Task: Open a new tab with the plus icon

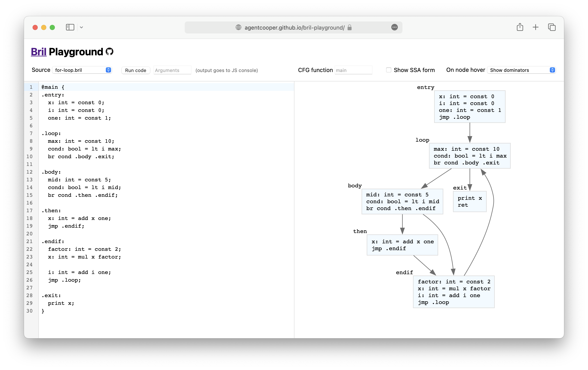Action: click(x=535, y=27)
